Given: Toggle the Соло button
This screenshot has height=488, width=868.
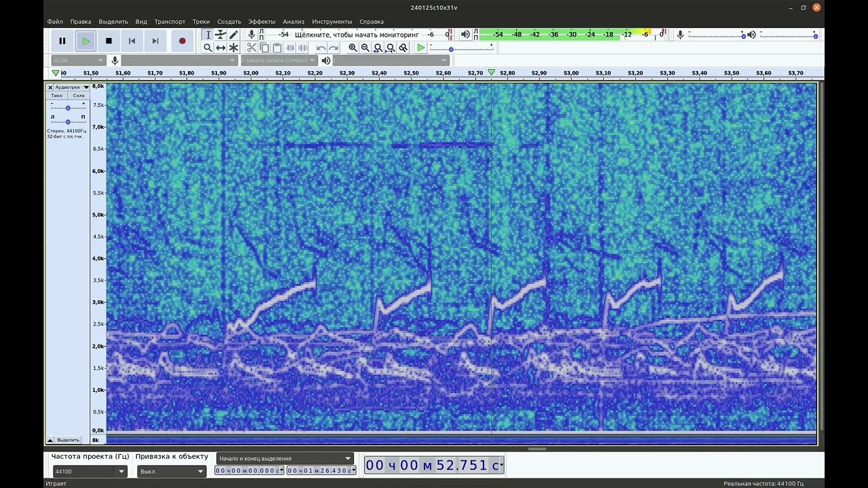Looking at the screenshot, I should [79, 96].
